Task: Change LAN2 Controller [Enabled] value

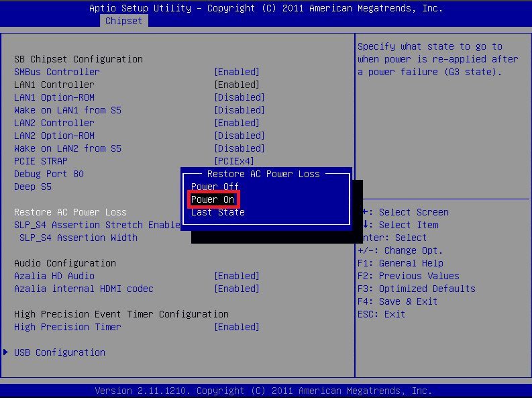Action: pyautogui.click(x=237, y=123)
